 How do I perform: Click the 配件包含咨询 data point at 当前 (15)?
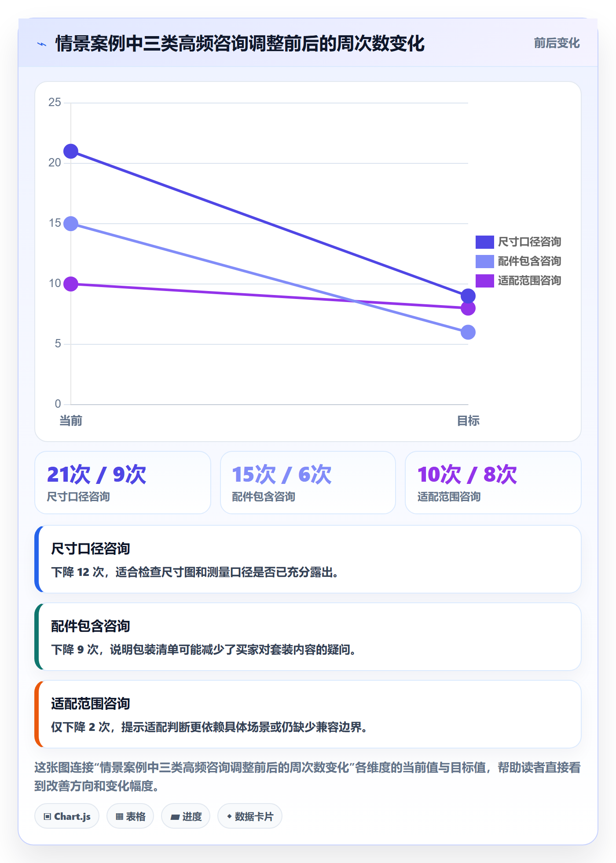click(71, 224)
